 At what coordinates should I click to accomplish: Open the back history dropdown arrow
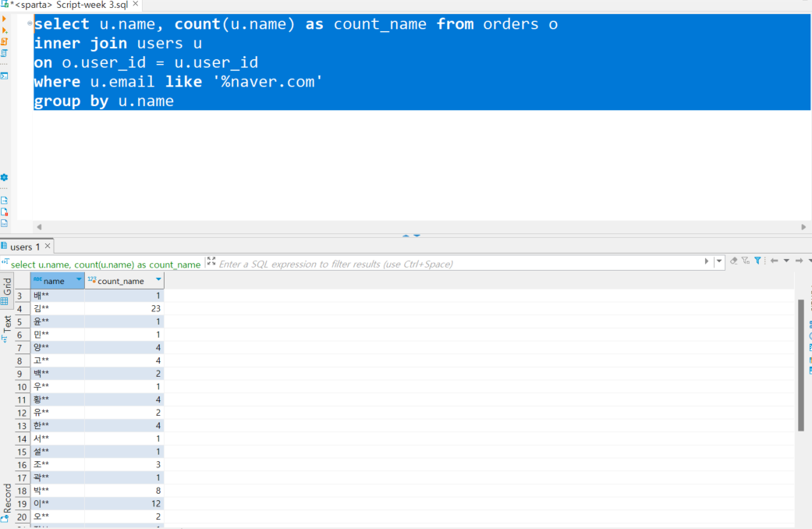786,261
